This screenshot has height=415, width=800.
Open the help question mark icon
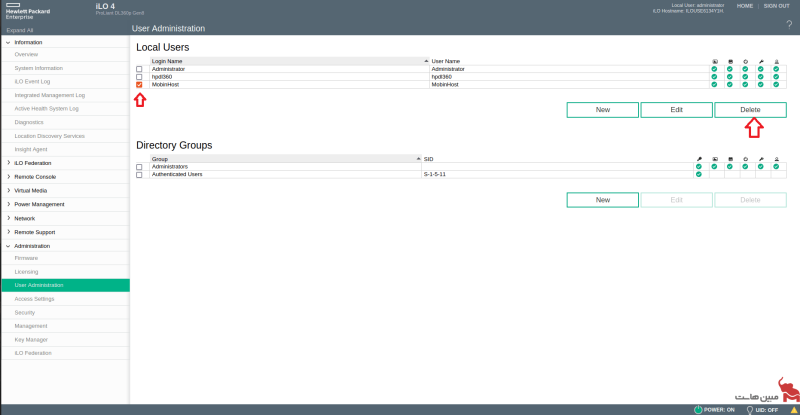point(789,25)
